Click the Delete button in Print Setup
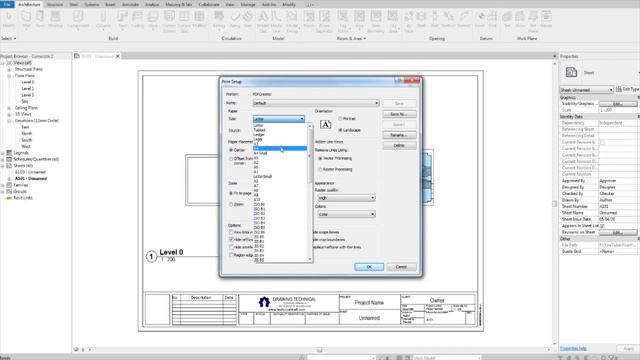Viewport: 640px width, 360px height. (x=399, y=146)
